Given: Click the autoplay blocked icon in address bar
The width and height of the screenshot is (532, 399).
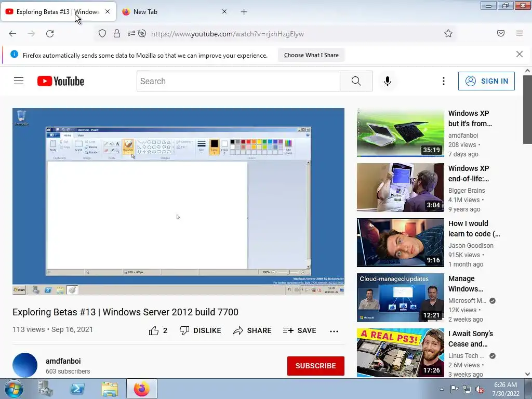Looking at the screenshot, I should 142,33.
